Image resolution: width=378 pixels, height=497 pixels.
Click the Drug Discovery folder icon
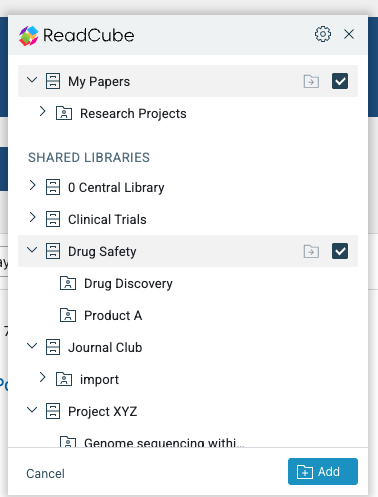point(68,283)
